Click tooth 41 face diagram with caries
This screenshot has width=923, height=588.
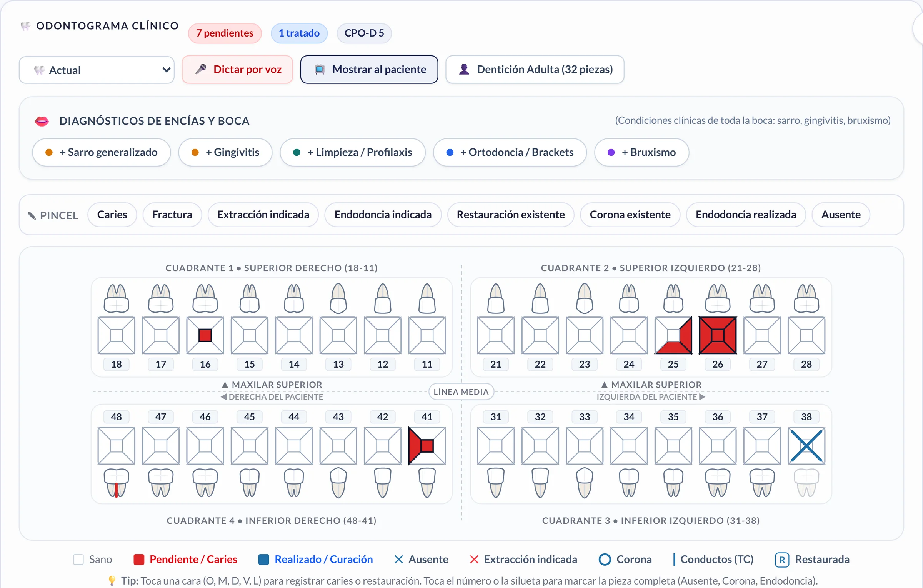click(x=427, y=446)
